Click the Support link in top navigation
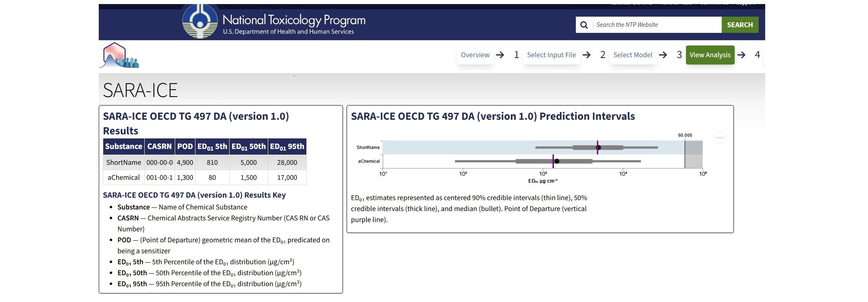Viewport: 868px width, 302px height. click(746, 3)
